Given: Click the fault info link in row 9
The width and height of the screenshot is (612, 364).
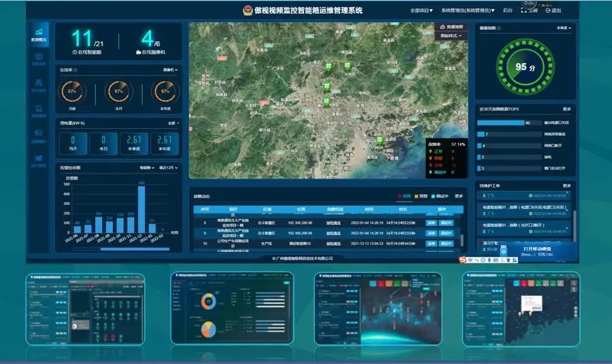Looking at the screenshot, I should 333,233.
